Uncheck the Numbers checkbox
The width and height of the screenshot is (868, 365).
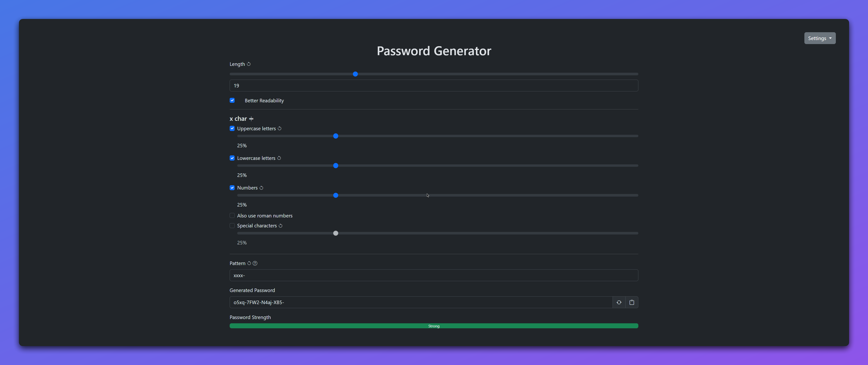(232, 188)
